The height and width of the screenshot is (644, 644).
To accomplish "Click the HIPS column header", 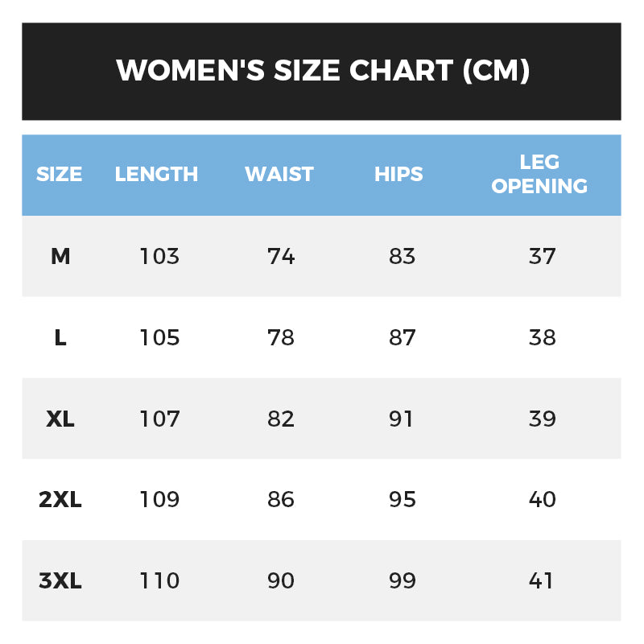I will point(398,174).
